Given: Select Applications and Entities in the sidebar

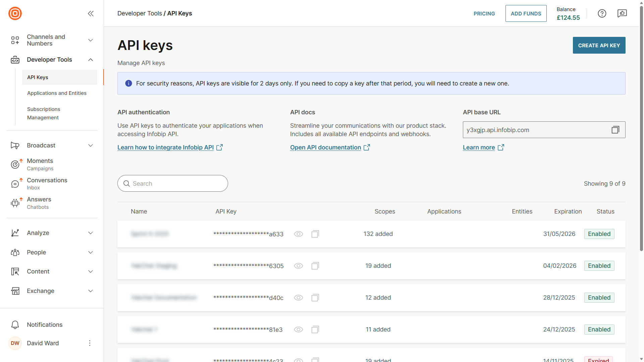Looking at the screenshot, I should pyautogui.click(x=56, y=93).
